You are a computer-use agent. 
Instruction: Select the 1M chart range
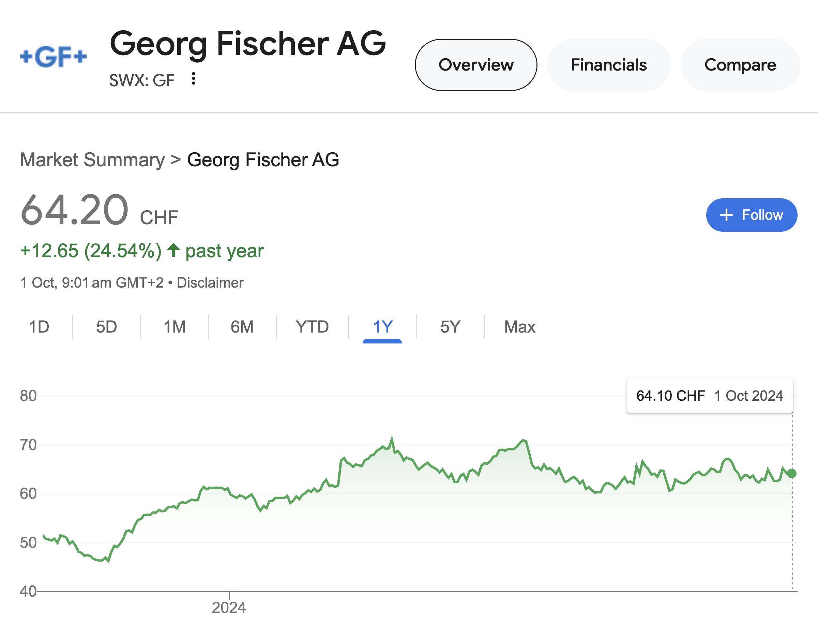175,326
